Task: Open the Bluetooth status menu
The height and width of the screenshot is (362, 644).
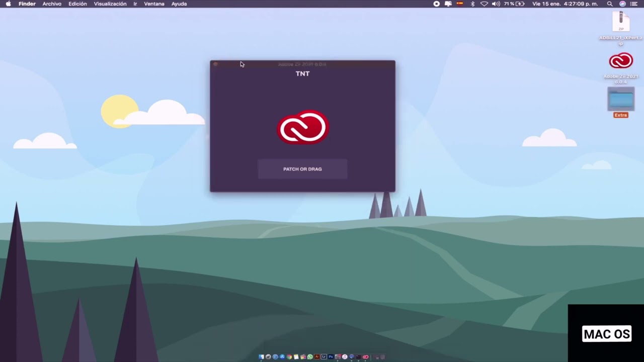Action: (x=472, y=4)
